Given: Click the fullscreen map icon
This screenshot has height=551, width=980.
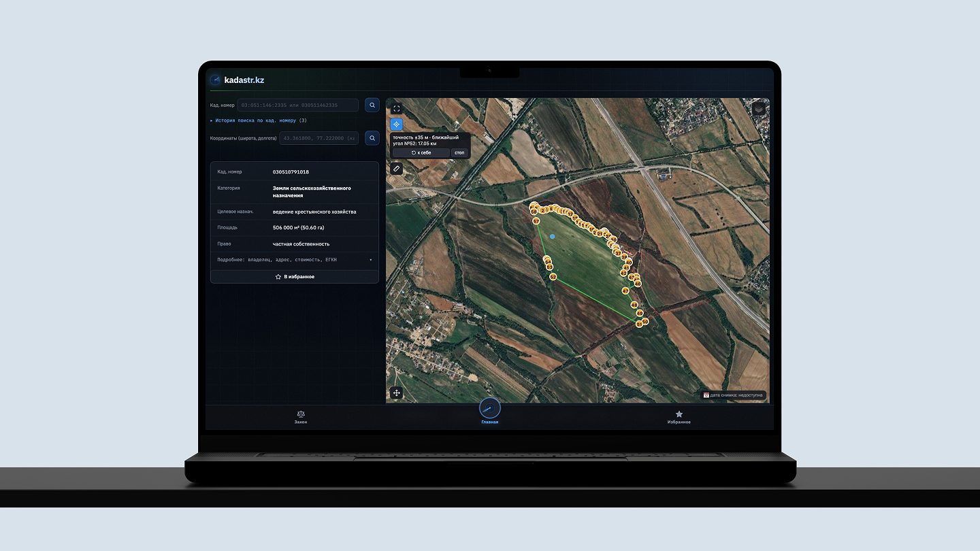Looking at the screenshot, I should pos(396,109).
